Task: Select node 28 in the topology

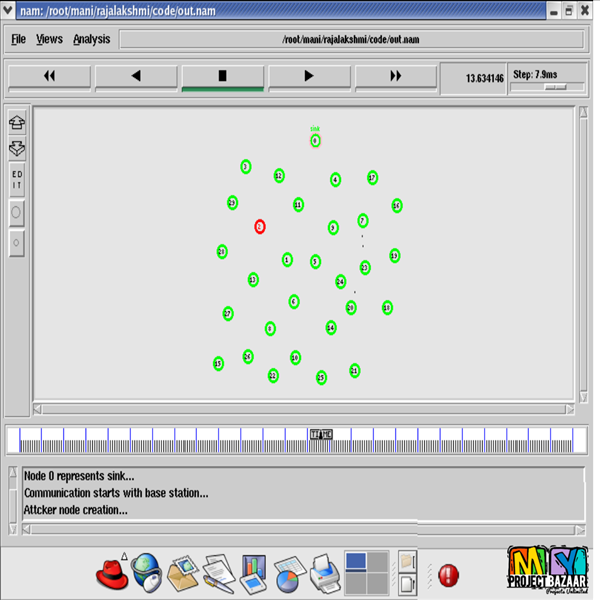Action: pyautogui.click(x=222, y=251)
